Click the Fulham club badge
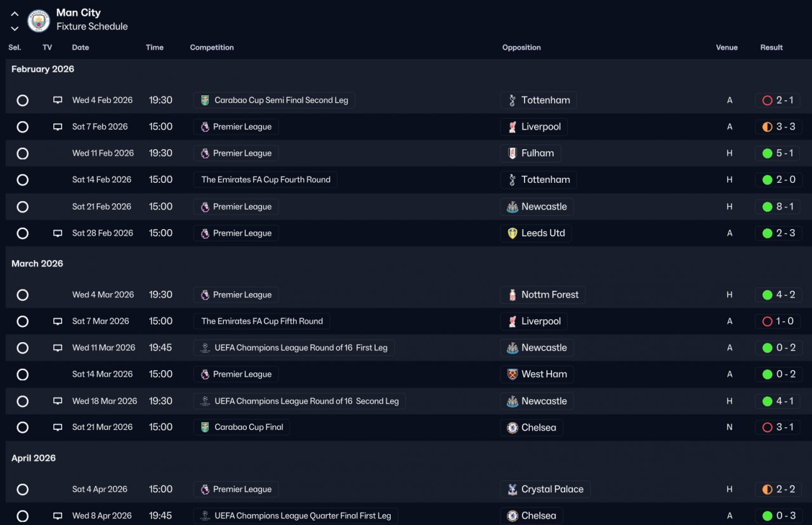This screenshot has height=525, width=812. (512, 153)
